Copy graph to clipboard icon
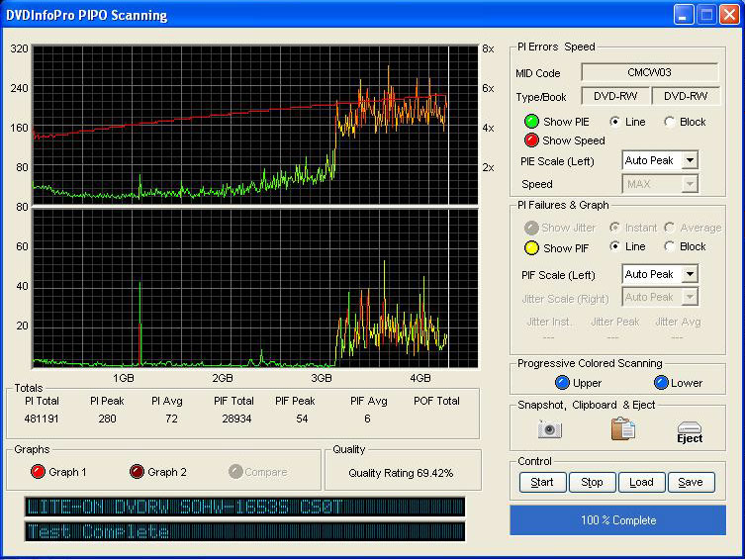Viewport: 745px width, 560px height. [x=622, y=428]
